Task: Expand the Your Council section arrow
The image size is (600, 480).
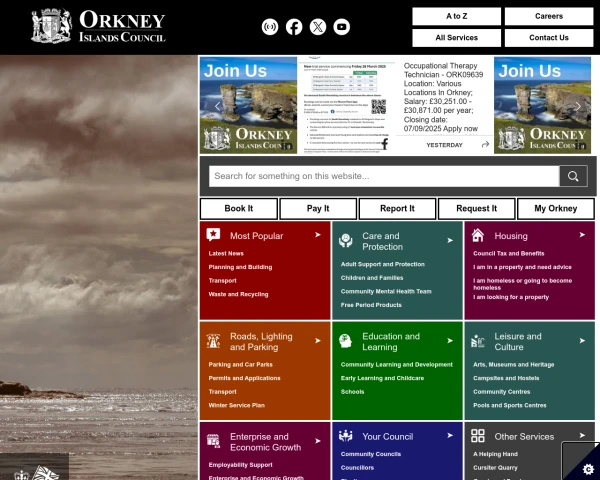Action: click(450, 436)
